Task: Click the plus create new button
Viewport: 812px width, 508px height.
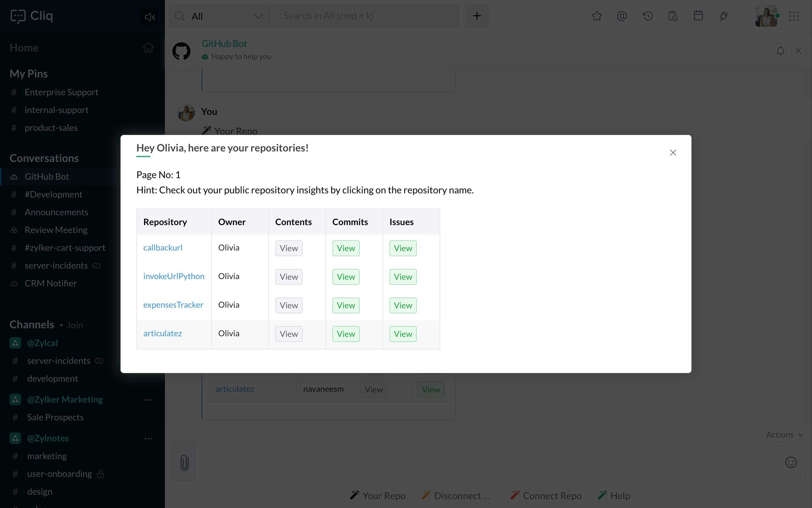Action: click(x=477, y=16)
